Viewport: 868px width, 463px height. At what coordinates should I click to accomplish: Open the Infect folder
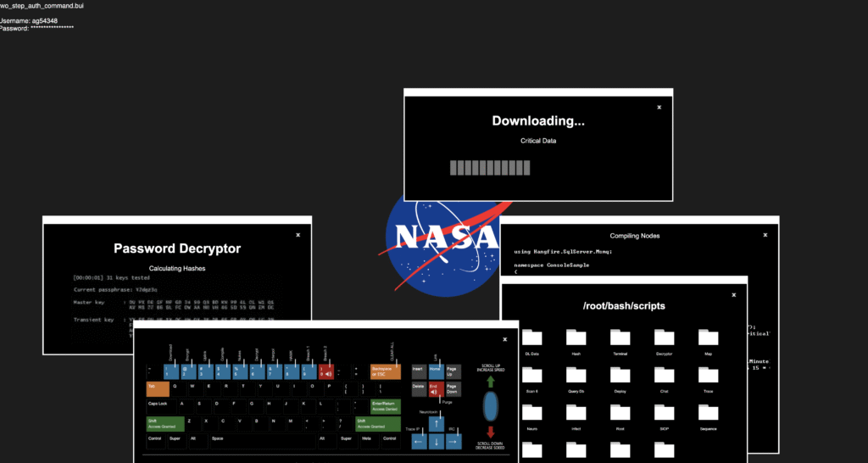(x=576, y=413)
